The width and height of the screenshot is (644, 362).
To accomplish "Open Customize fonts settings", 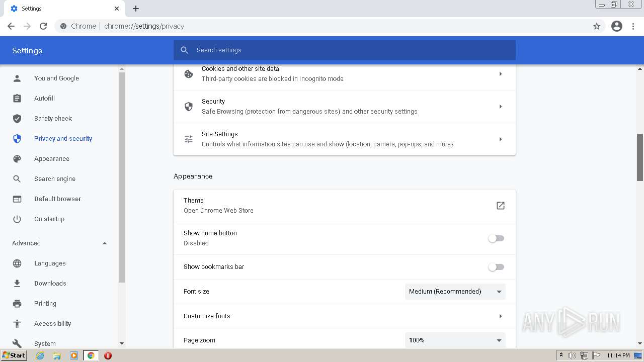I will click(345, 316).
